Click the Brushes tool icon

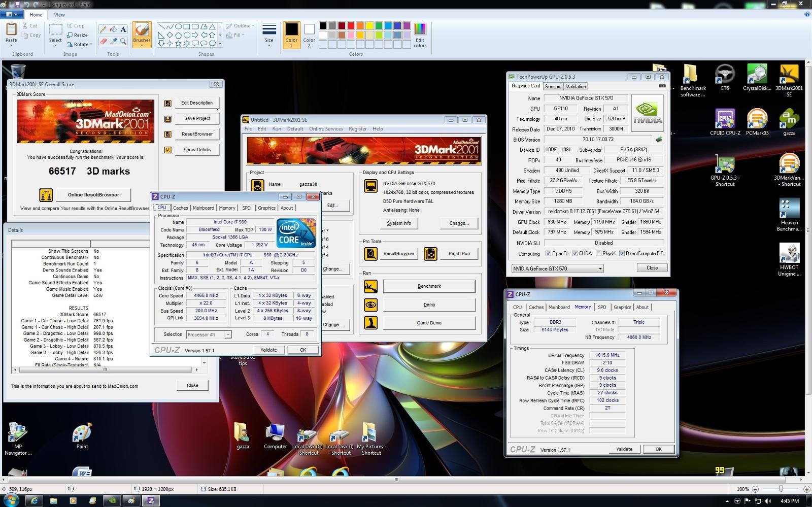click(142, 29)
